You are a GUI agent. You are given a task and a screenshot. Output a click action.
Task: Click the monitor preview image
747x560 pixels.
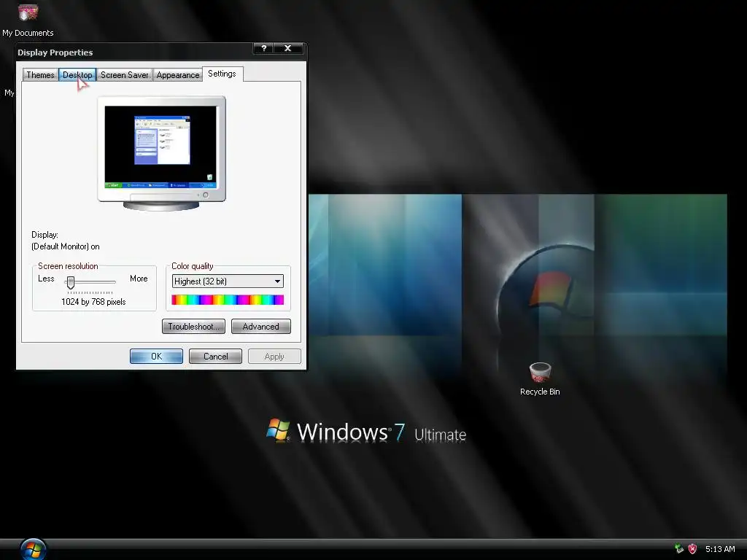[161, 153]
